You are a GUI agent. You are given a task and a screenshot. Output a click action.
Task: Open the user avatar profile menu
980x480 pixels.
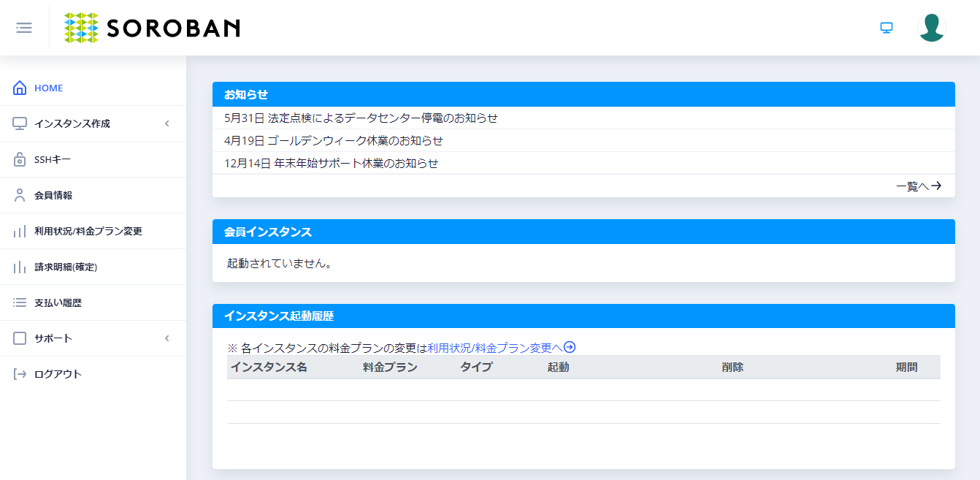tap(932, 28)
